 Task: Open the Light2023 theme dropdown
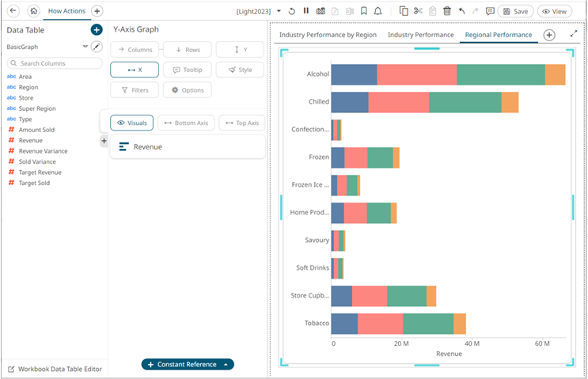pyautogui.click(x=279, y=11)
